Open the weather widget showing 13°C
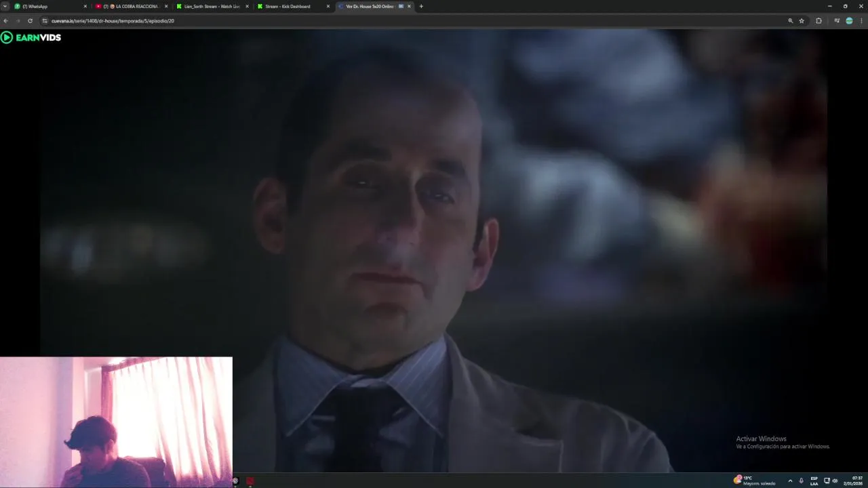Screen dimensions: 868x488 point(754,481)
